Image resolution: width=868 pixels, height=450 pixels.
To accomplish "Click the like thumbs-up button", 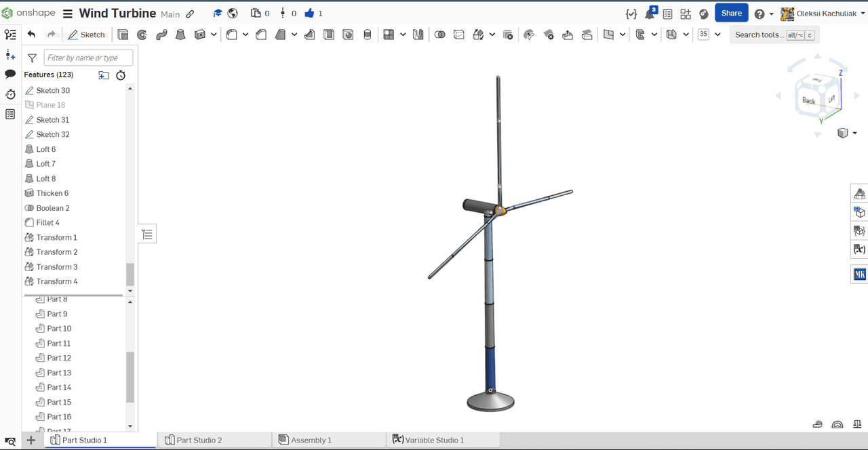I will (309, 14).
